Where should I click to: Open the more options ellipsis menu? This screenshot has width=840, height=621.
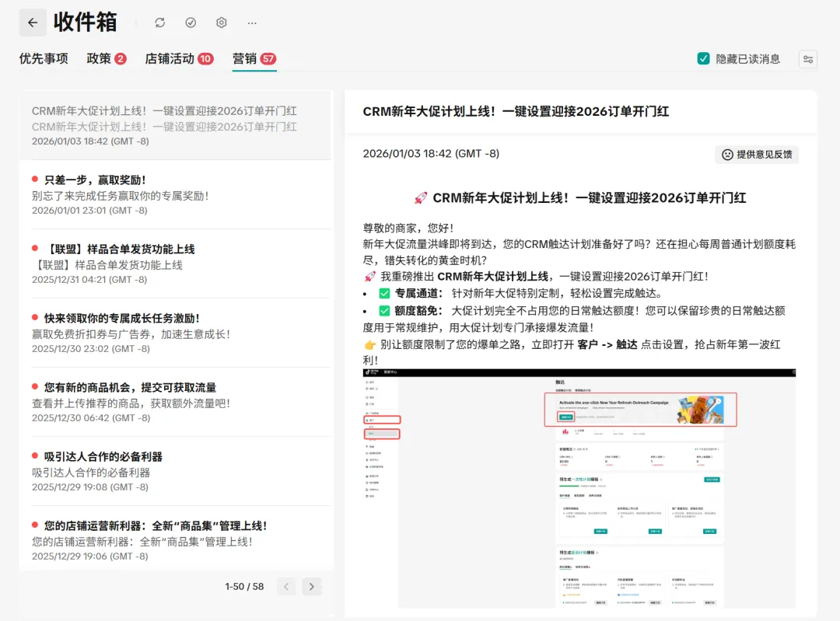coord(252,23)
